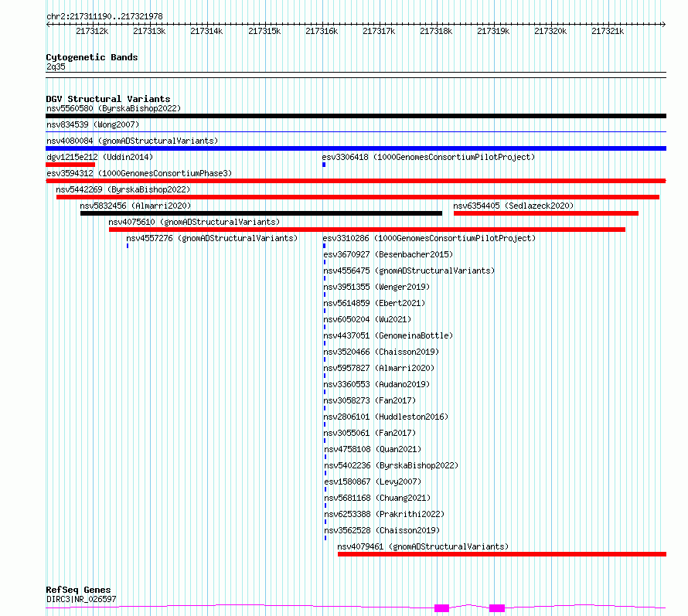688x616 pixels.
Task: Open nsv4556475 (gnomADStructuralVariants) label
Action: pos(409,271)
